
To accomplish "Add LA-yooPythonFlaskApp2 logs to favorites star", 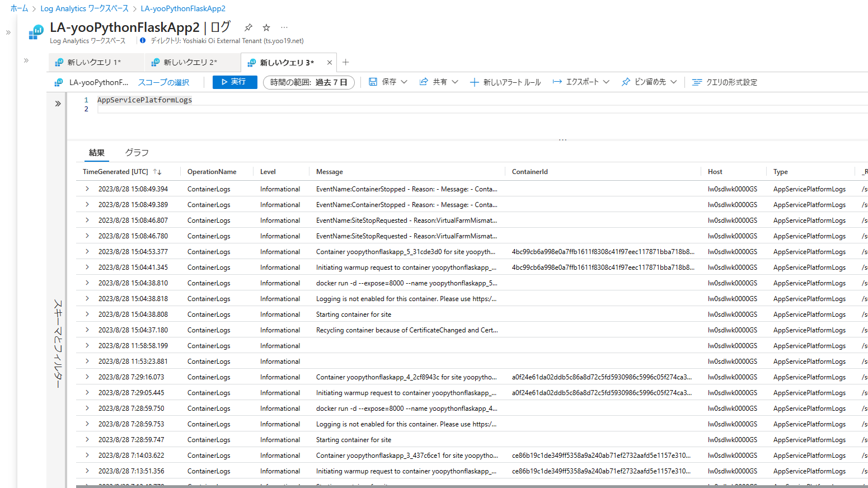I will pyautogui.click(x=266, y=27).
